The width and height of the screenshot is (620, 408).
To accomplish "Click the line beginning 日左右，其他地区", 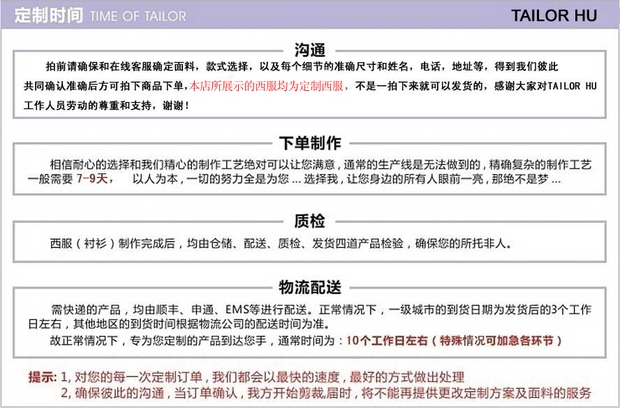I will point(179,324).
